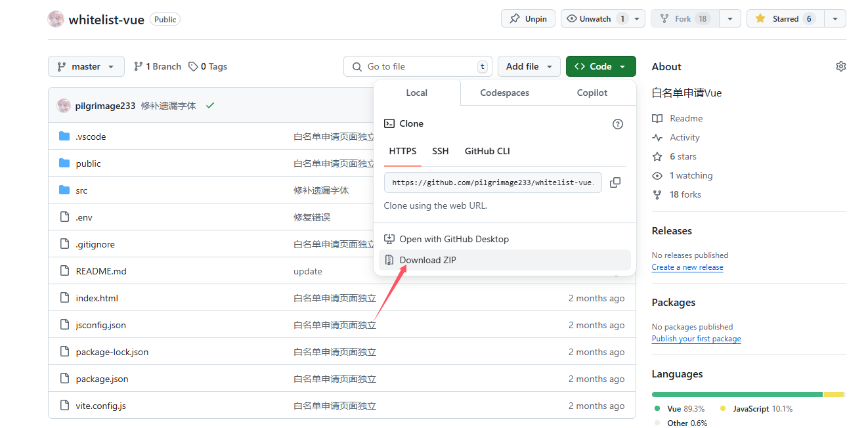Click the package-lock.json file icon
This screenshot has width=868, height=428.
pyautogui.click(x=64, y=352)
